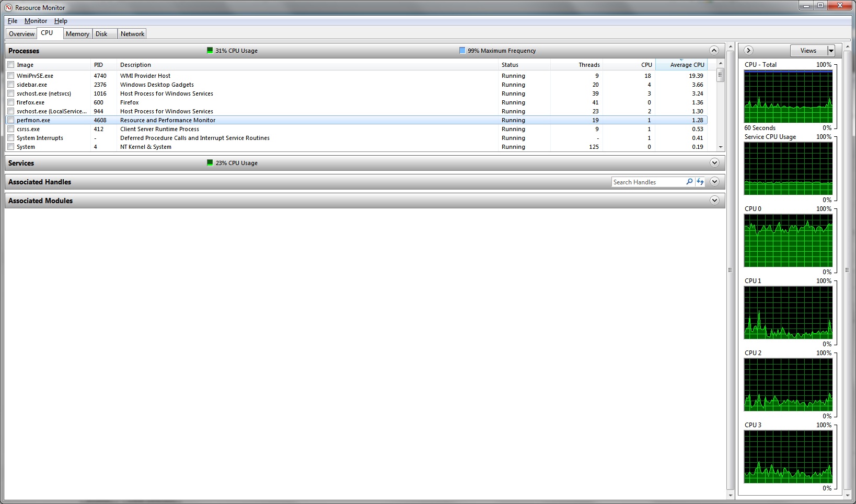Toggle the select-all checkbox beside Image header
This screenshot has width=856, height=504.
[10, 65]
